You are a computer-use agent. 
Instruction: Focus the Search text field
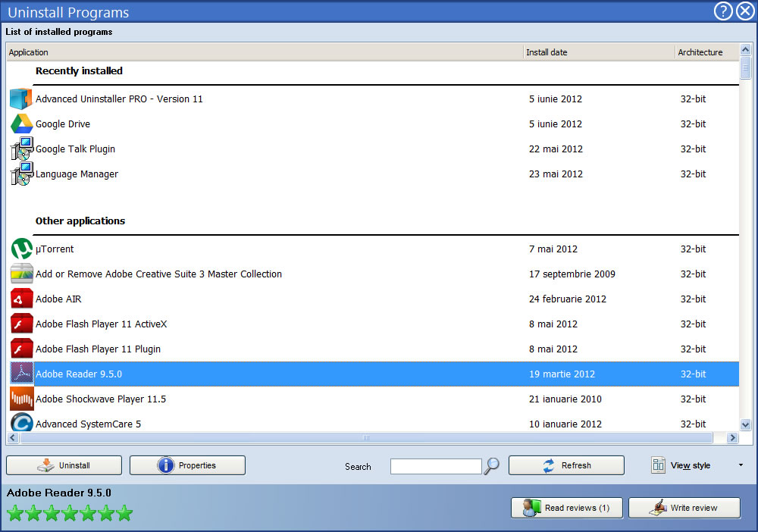(x=436, y=466)
